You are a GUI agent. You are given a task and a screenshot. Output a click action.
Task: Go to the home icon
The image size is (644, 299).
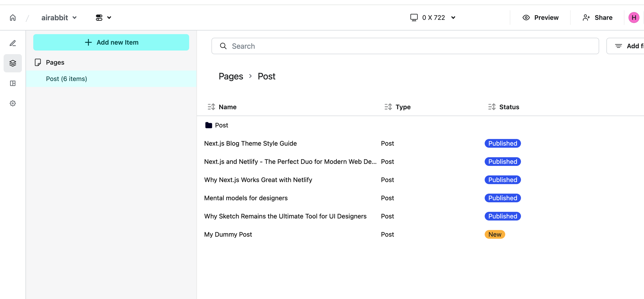[x=13, y=18]
